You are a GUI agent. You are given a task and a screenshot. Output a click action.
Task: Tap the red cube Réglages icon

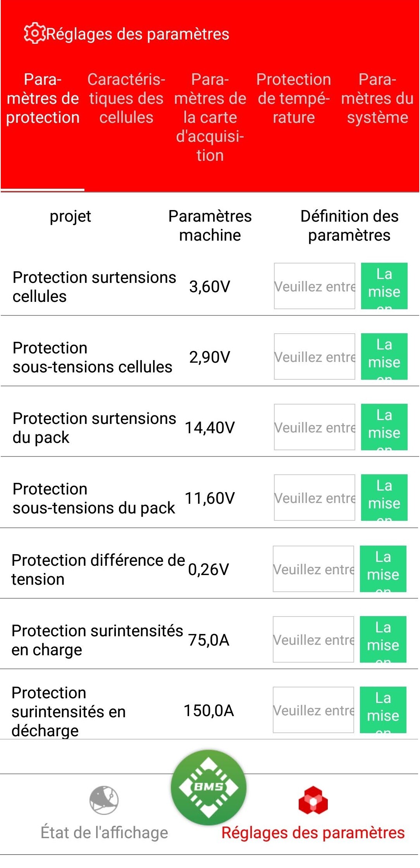[x=313, y=800]
